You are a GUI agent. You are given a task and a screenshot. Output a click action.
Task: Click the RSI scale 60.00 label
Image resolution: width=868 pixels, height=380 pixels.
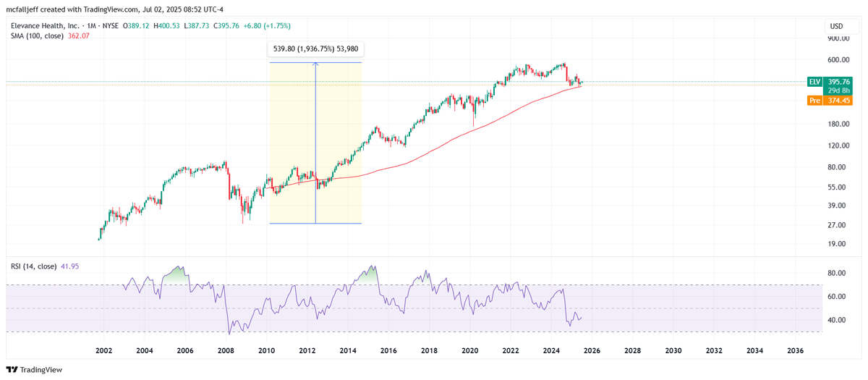tap(838, 296)
